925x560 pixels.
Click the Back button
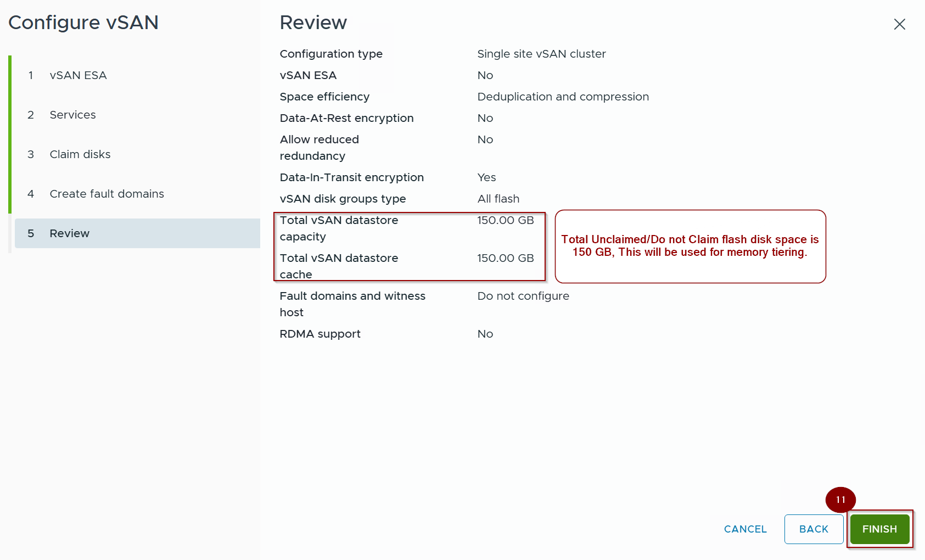[x=813, y=529]
